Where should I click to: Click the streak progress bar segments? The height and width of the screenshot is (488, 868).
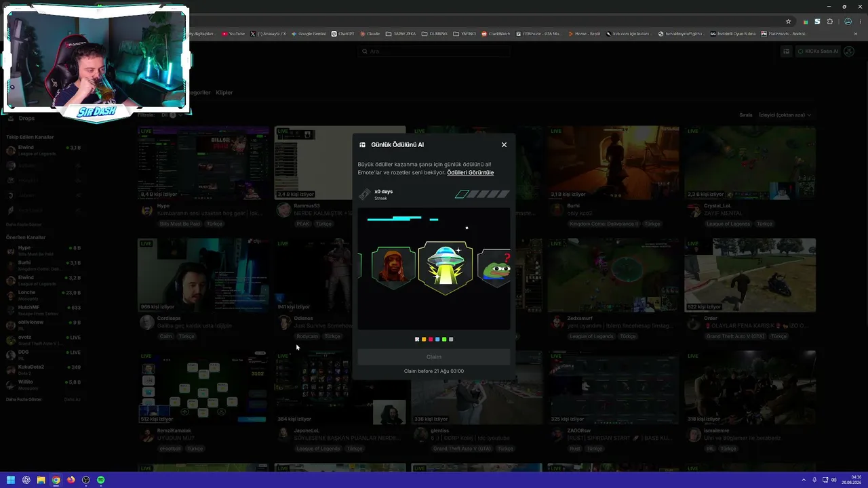pos(482,195)
